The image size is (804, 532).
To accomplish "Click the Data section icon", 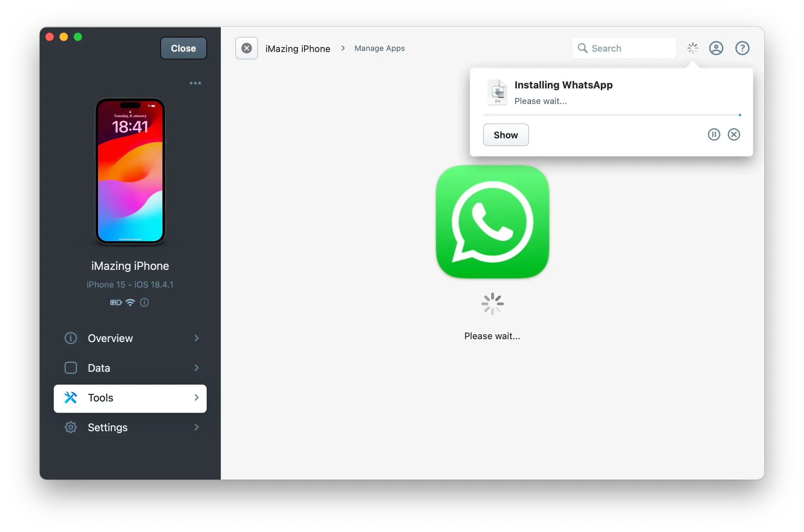I will pyautogui.click(x=71, y=368).
